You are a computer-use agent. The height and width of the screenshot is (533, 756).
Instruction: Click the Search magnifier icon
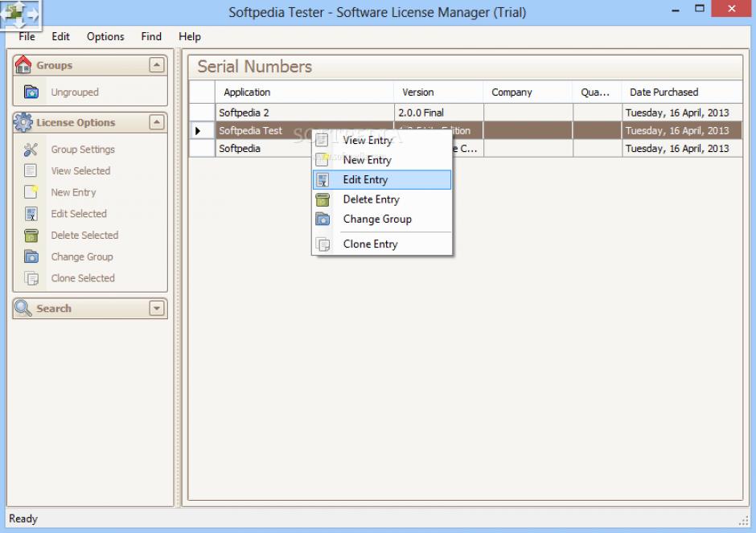(x=23, y=308)
